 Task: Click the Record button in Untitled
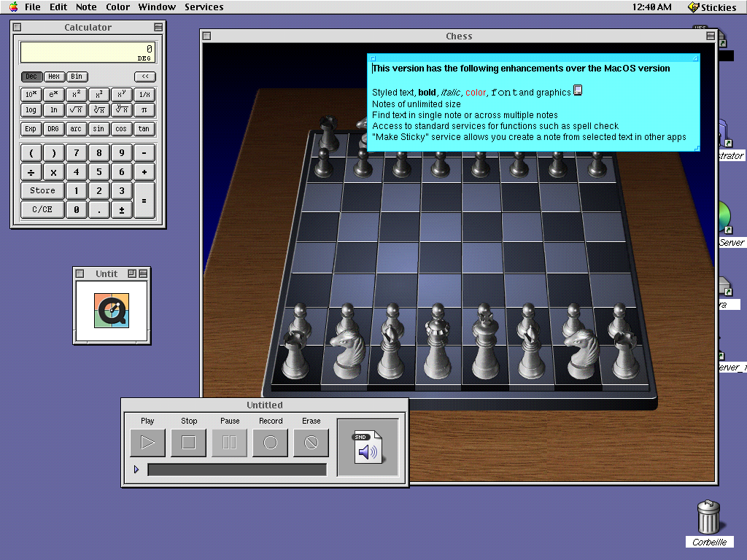click(270, 443)
